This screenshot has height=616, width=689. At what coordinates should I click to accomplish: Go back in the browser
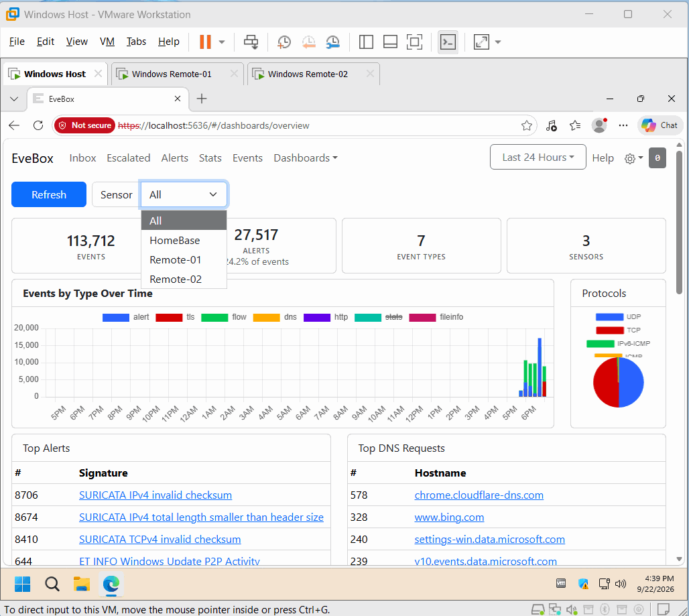[14, 125]
